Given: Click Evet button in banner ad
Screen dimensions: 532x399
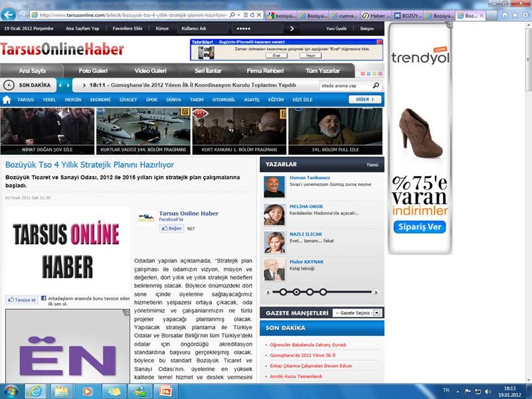Looking at the screenshot, I should click(276, 56).
